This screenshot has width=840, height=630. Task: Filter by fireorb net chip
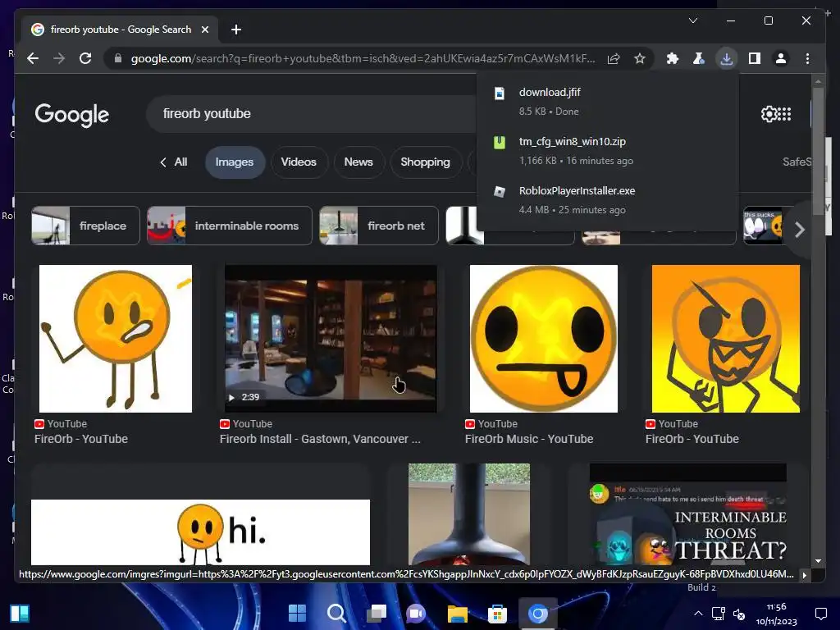pyautogui.click(x=379, y=226)
